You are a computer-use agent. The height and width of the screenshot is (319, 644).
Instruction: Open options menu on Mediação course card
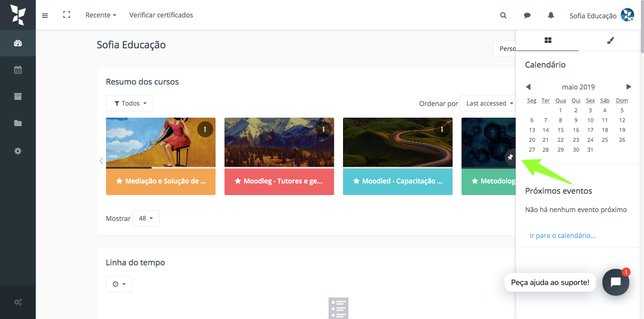[205, 129]
